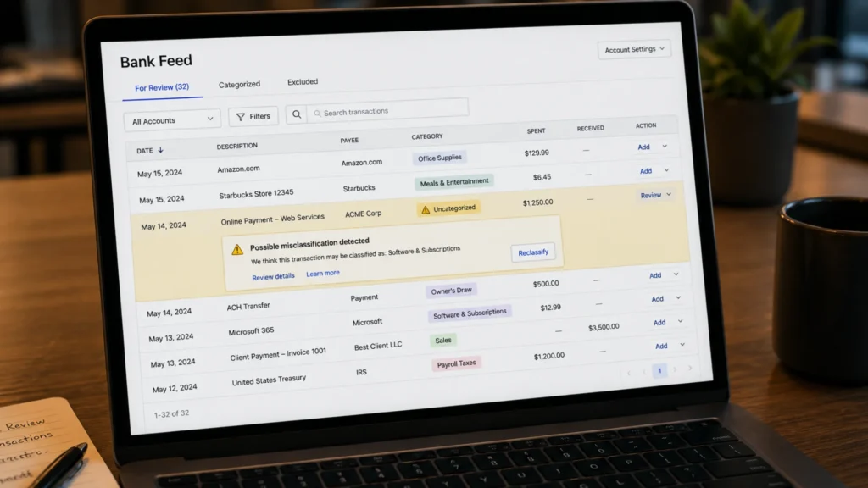Select the Office Supplies category tag
Viewport: 868px width, 488px height.
tap(440, 158)
